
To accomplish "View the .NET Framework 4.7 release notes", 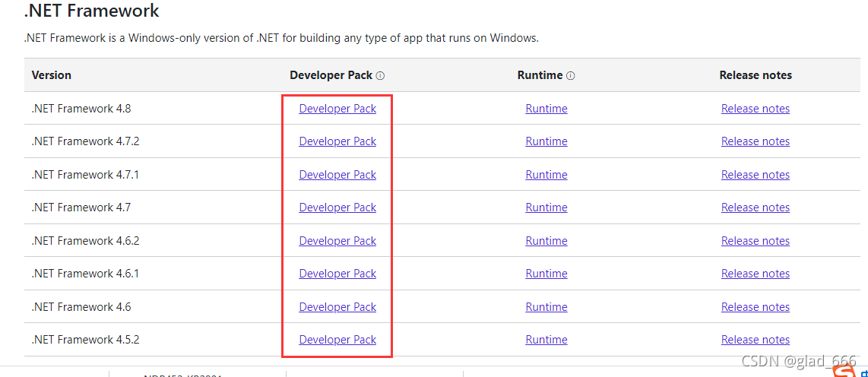I will [755, 208].
